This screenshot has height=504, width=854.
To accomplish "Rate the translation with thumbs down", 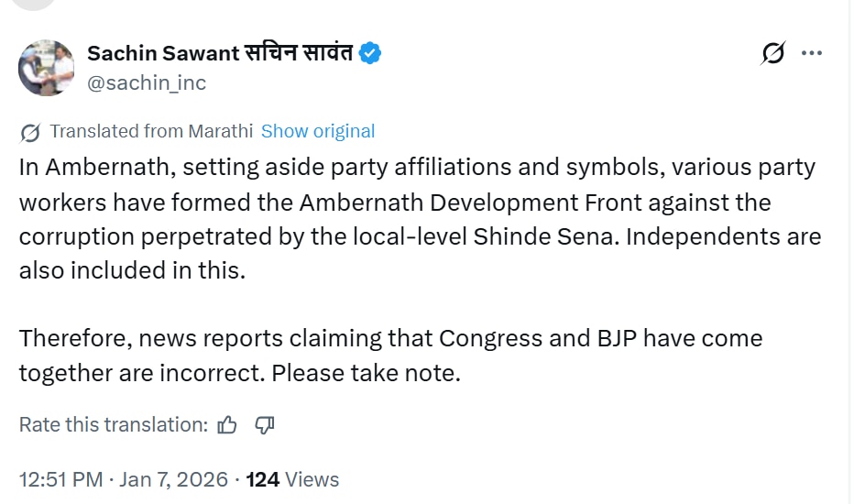I will [x=265, y=425].
